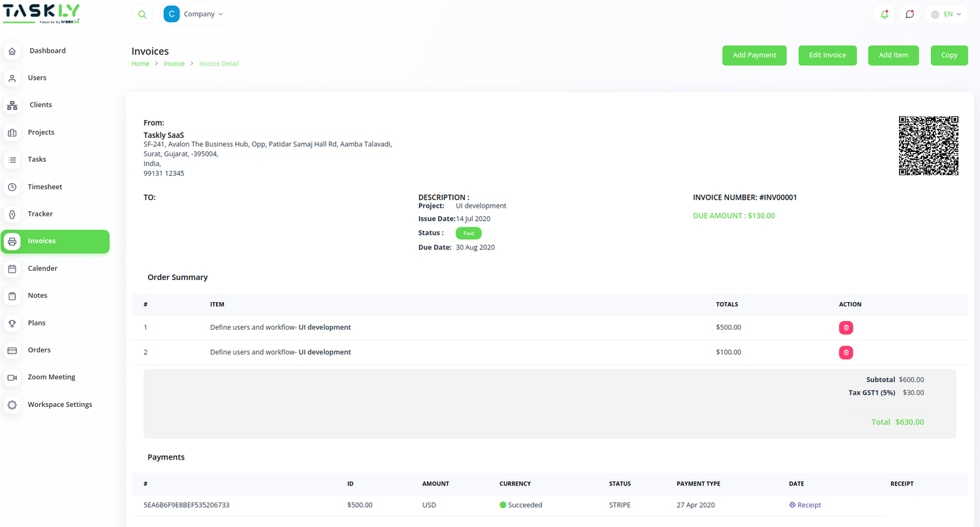Click the Zoom Meeting camera icon
The height and width of the screenshot is (527, 980).
click(x=12, y=377)
